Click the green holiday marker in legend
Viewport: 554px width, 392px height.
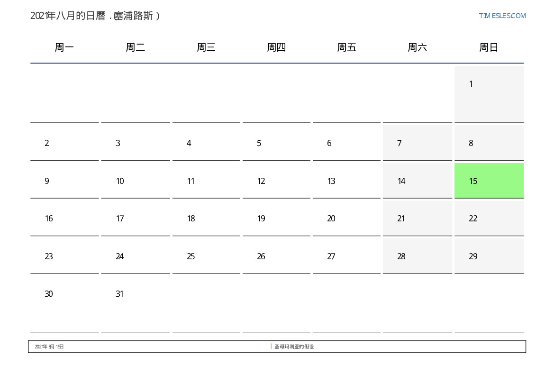[x=272, y=346]
